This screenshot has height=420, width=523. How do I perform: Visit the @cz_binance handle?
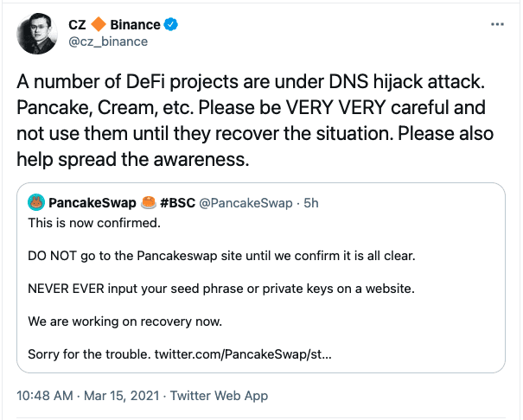point(107,41)
